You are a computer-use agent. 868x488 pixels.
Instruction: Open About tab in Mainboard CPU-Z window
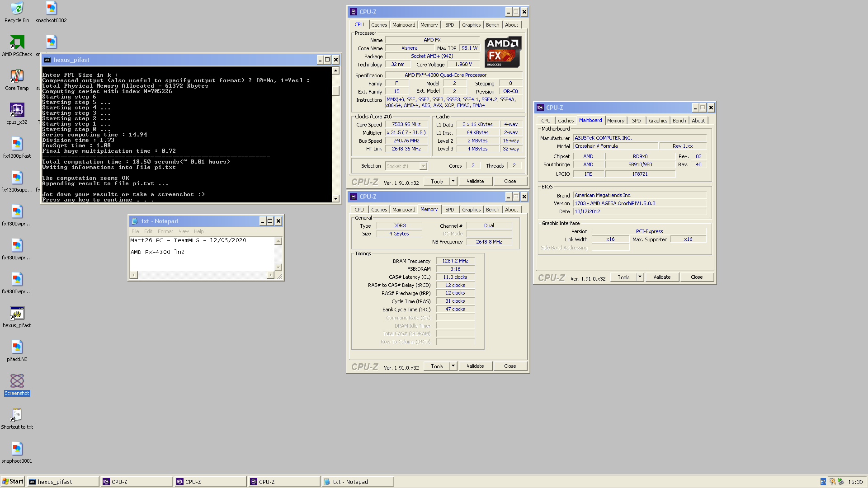(x=698, y=121)
